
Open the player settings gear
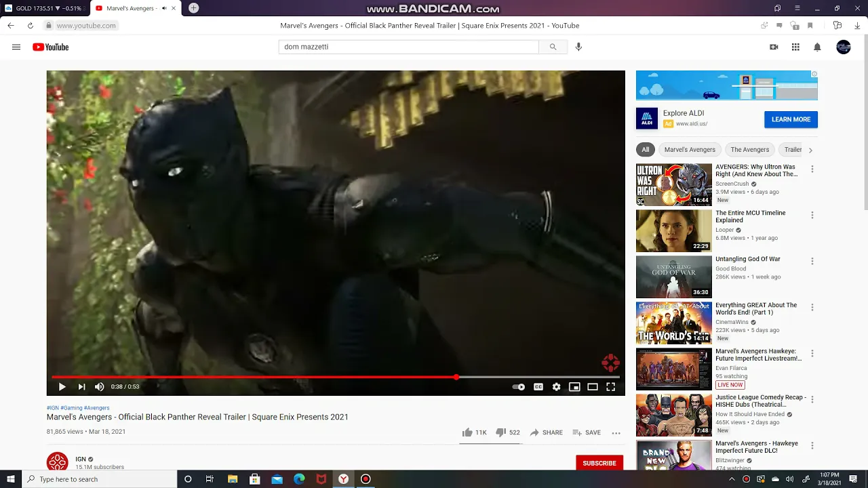tap(557, 386)
